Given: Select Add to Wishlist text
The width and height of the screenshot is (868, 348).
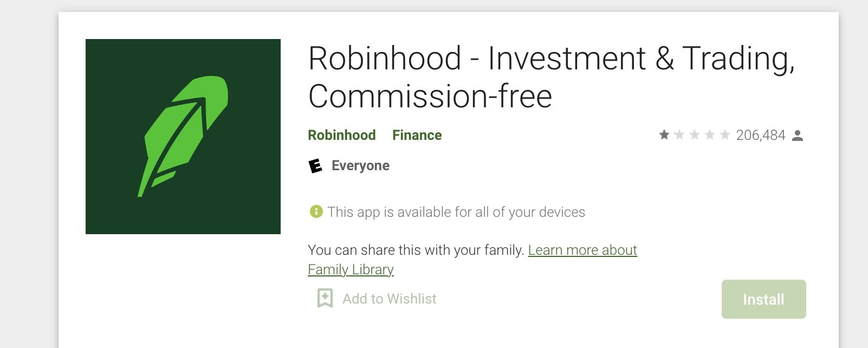Looking at the screenshot, I should 390,299.
